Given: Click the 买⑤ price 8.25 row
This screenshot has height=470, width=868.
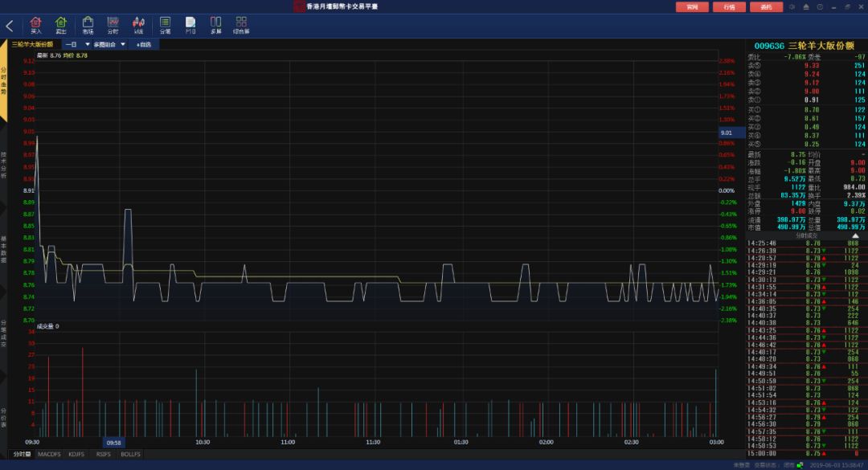Looking at the screenshot, I should (806, 144).
